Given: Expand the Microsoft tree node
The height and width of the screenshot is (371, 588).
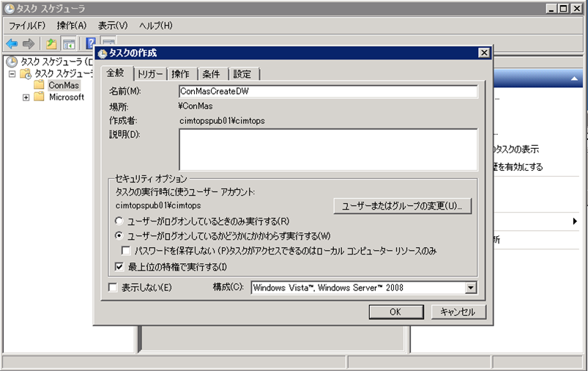Looking at the screenshot, I should pyautogui.click(x=26, y=97).
